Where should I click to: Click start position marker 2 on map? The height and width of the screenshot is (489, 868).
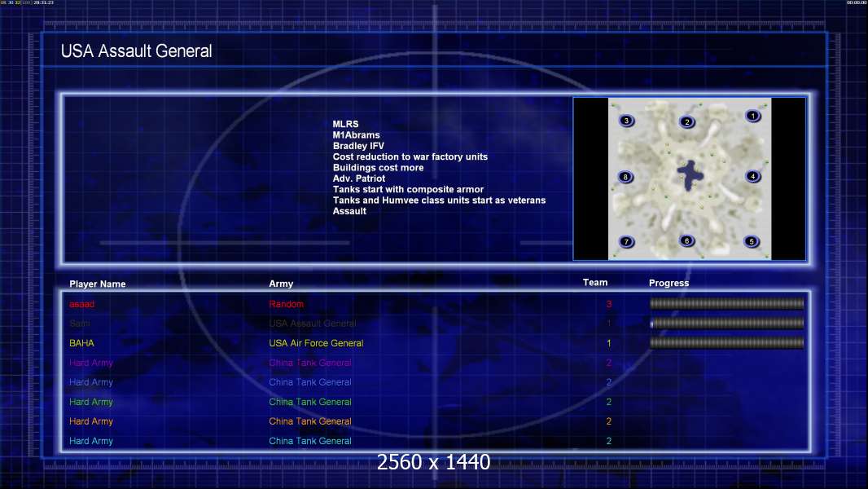click(687, 121)
